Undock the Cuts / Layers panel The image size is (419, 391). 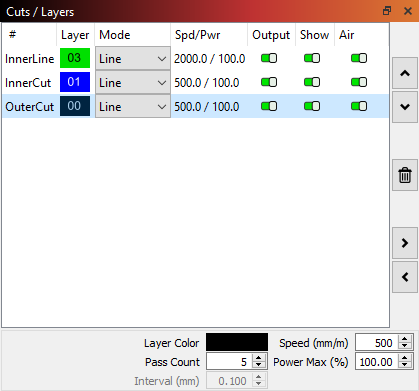[387, 11]
